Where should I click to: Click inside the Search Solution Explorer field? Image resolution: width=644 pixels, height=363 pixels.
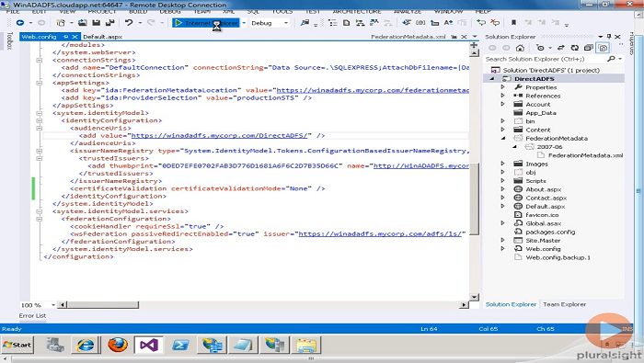(545, 59)
